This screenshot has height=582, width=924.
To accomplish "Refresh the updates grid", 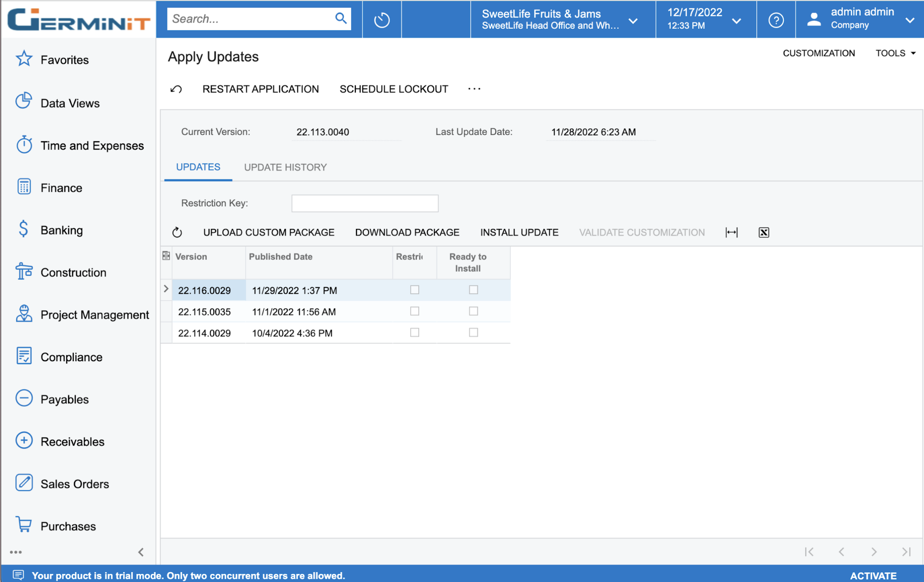I will pos(177,232).
